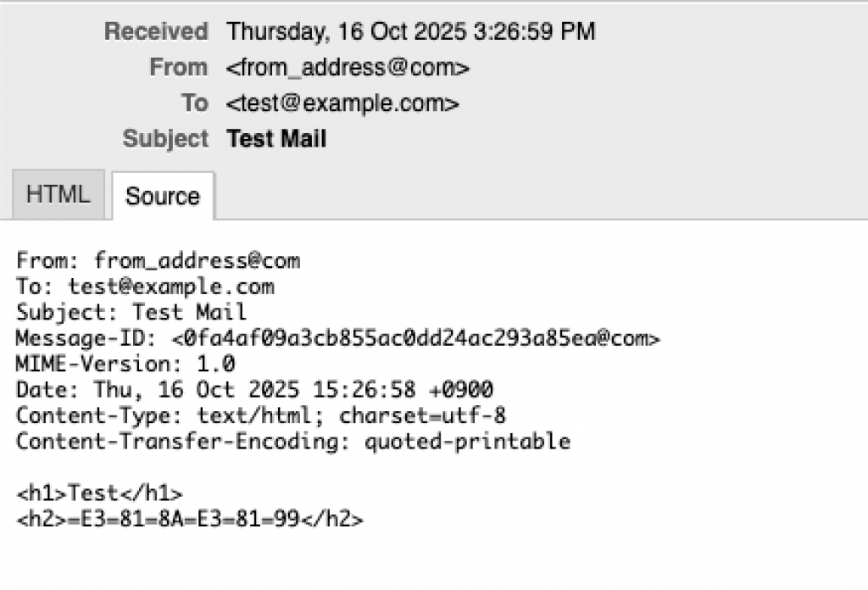This screenshot has height=590, width=868.
Task: Click the <h1>Test</h1> source line
Action: [100, 493]
